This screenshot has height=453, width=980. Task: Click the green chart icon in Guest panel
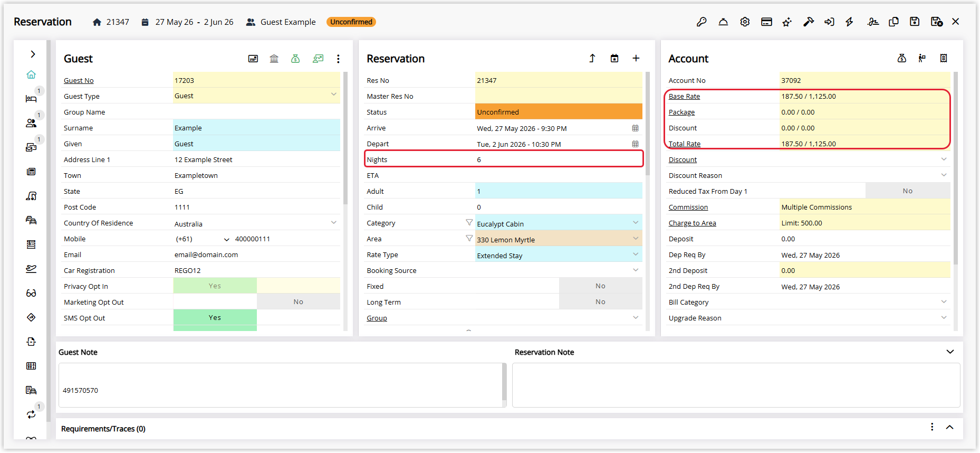[x=318, y=59]
